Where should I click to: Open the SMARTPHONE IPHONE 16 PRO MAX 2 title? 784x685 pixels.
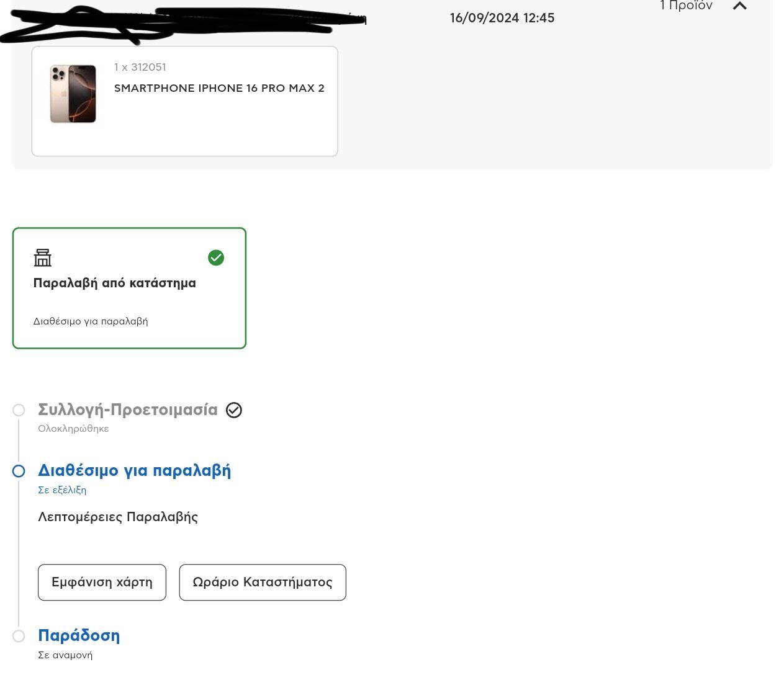[x=219, y=88]
